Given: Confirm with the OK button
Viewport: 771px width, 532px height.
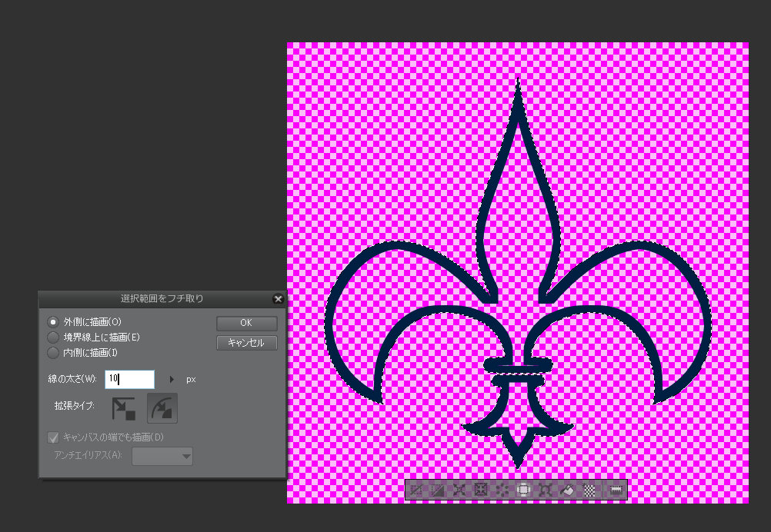Looking at the screenshot, I should [x=246, y=323].
